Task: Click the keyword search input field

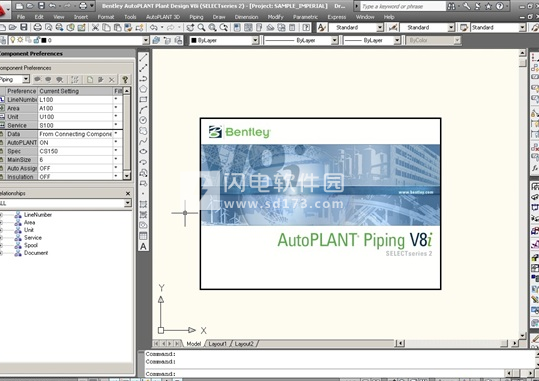Action: click(403, 6)
